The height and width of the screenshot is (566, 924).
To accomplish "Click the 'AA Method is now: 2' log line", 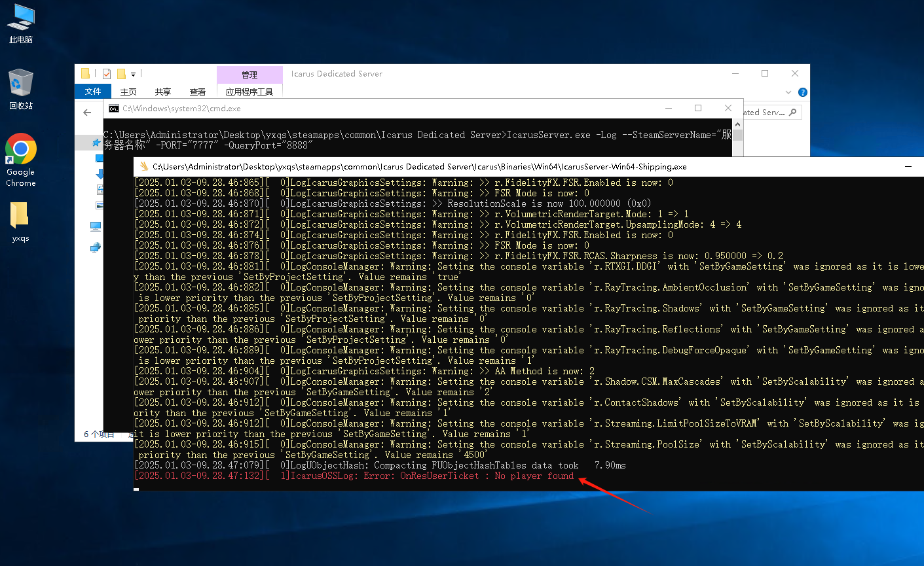I will click(365, 371).
